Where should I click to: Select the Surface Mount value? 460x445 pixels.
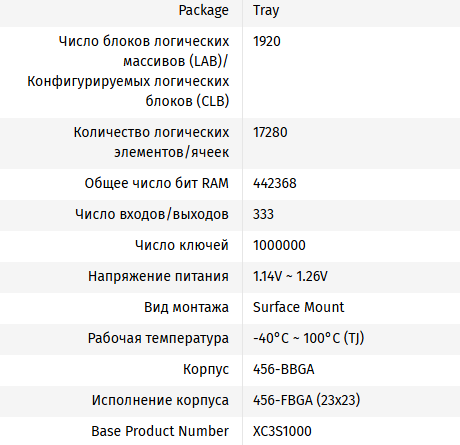click(x=298, y=307)
